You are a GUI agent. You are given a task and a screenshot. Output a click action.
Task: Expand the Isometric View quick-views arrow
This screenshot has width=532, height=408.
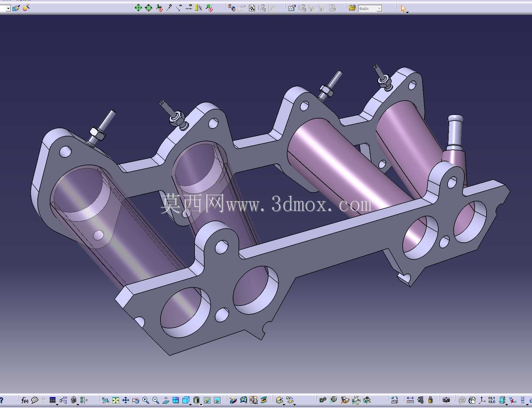point(190,405)
